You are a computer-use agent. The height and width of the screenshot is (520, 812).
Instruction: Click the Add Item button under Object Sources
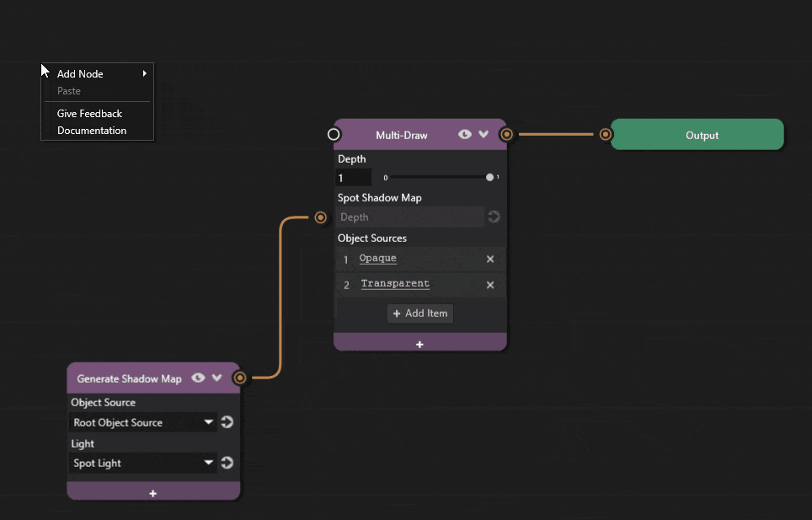tap(419, 313)
